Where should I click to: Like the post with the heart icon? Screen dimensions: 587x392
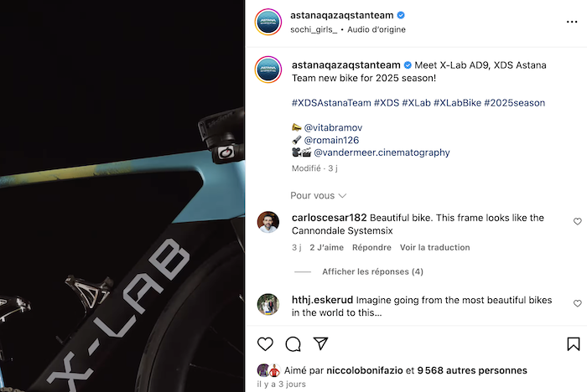[265, 344]
